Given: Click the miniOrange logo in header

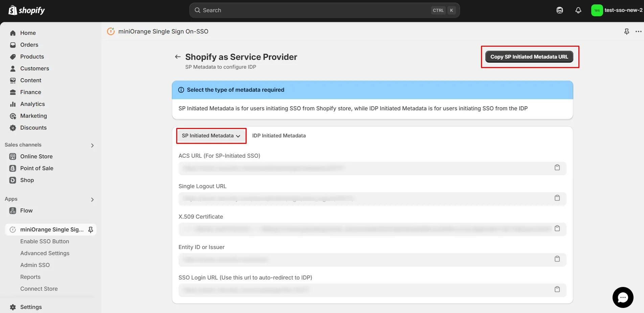Looking at the screenshot, I should coord(111,31).
